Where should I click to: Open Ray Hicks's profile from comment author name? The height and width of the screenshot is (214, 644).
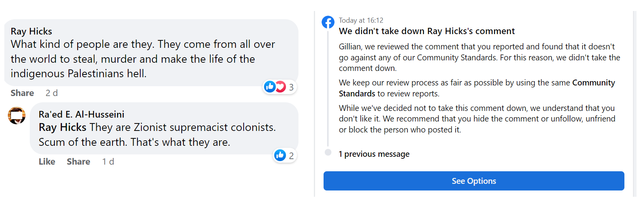[31, 31]
